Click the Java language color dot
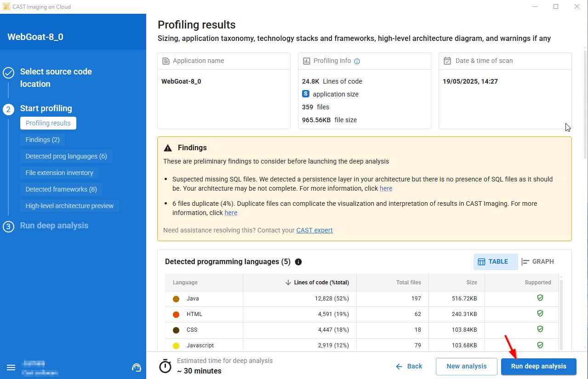The image size is (588, 379). pos(176,299)
